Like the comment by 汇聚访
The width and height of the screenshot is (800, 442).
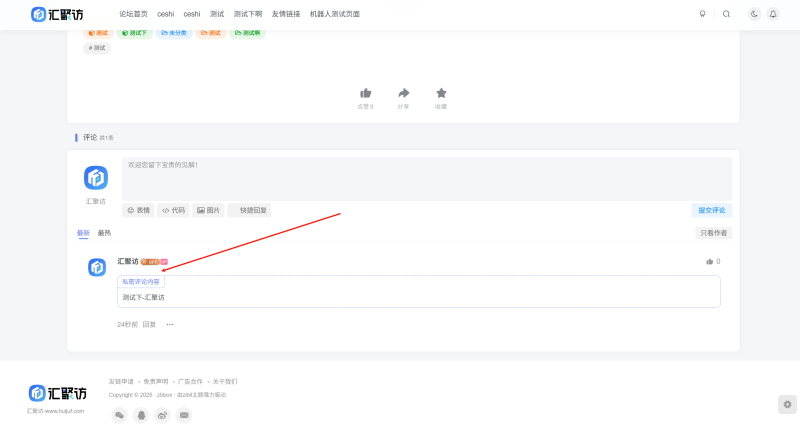(711, 262)
